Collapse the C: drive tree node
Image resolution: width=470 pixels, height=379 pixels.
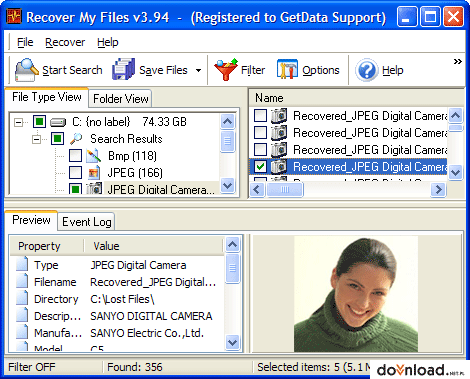pyautogui.click(x=19, y=122)
